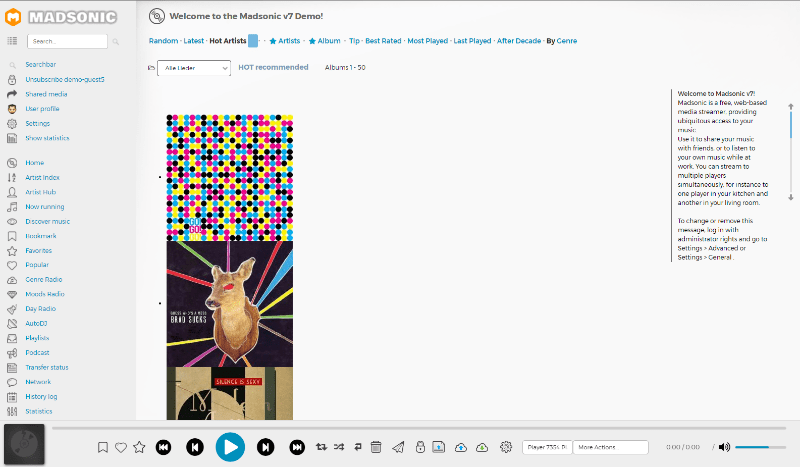Viewport: 800px width, 467px height.
Task: Click the Podcast megaphone icon
Action: pos(12,353)
